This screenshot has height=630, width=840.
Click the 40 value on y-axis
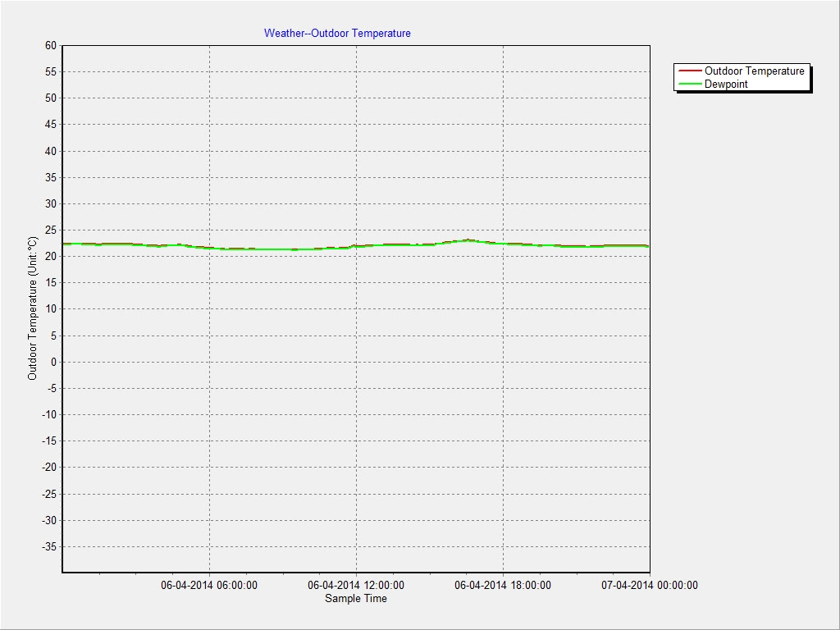coord(50,151)
